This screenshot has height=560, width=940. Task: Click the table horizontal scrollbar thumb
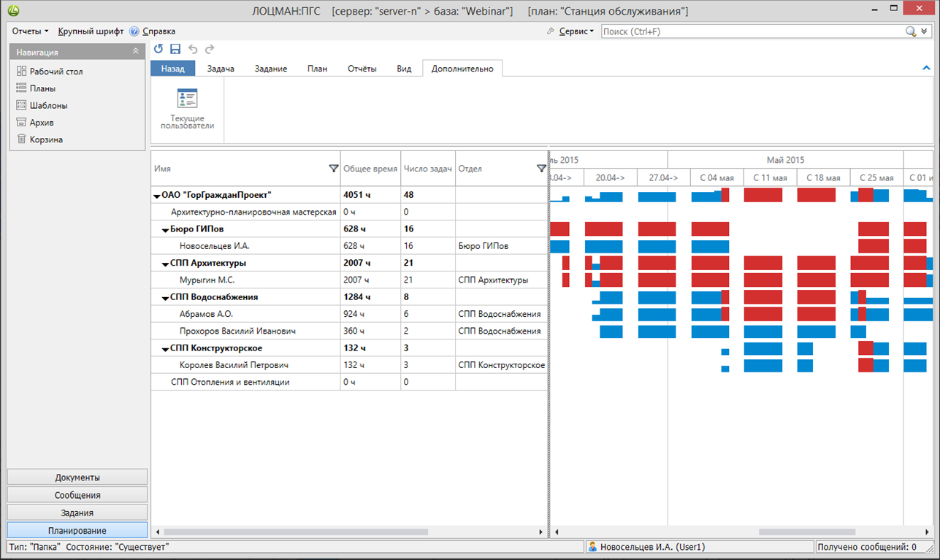pyautogui.click(x=296, y=532)
